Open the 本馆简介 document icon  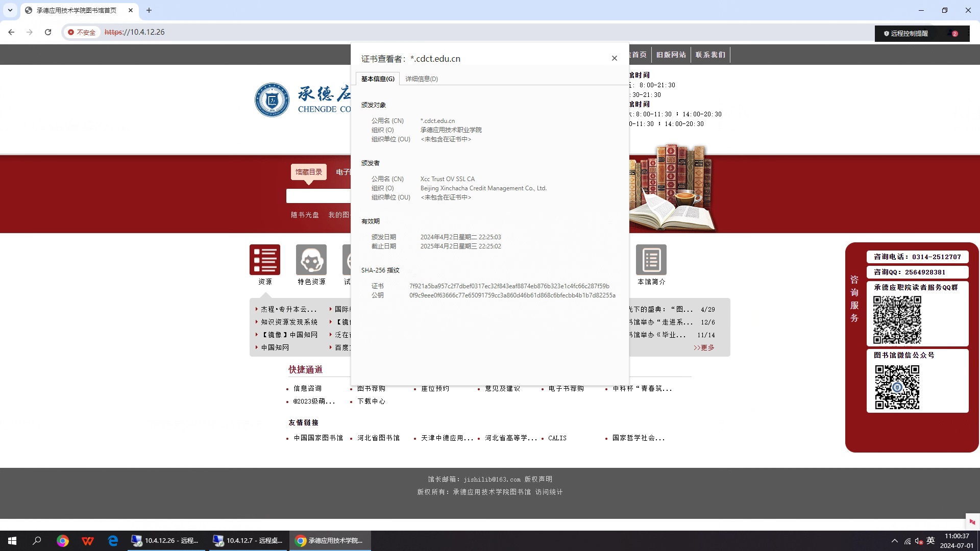pos(651,260)
